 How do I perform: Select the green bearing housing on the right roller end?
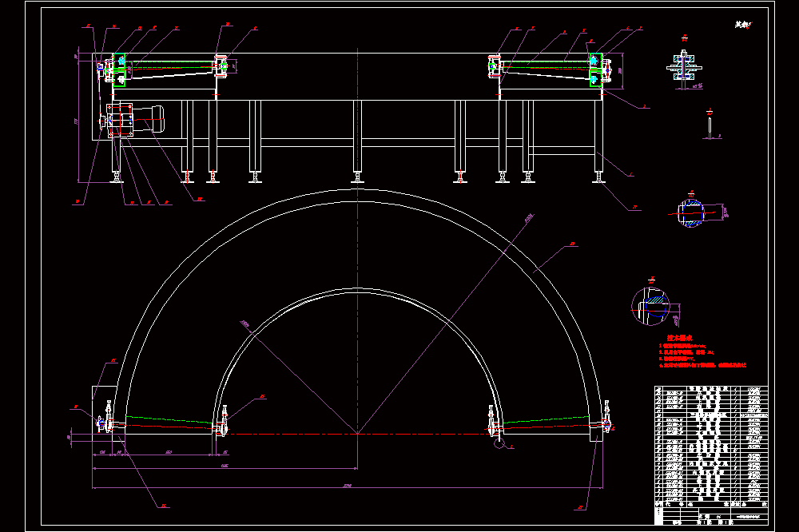tap(596, 69)
